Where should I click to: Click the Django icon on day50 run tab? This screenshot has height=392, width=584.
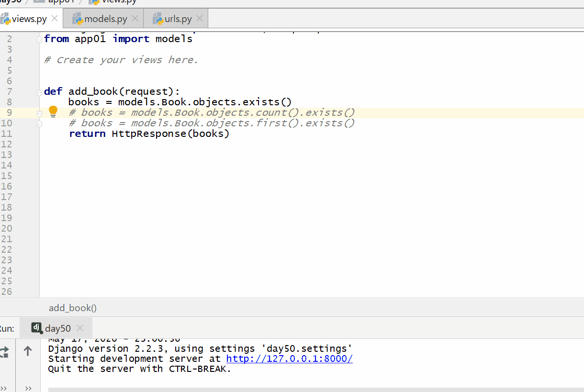coord(37,328)
